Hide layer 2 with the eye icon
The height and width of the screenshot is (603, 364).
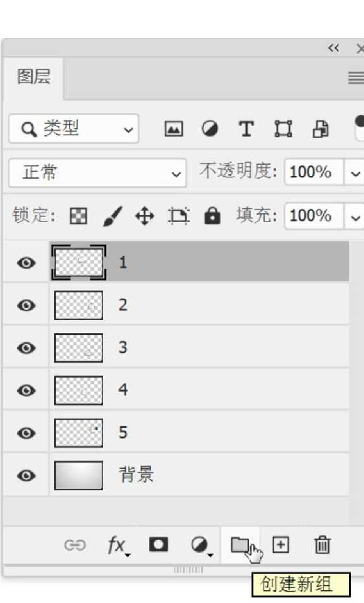coord(26,305)
